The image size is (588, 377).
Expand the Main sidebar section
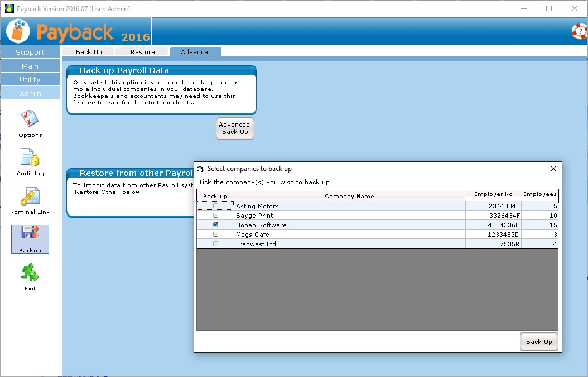[30, 66]
